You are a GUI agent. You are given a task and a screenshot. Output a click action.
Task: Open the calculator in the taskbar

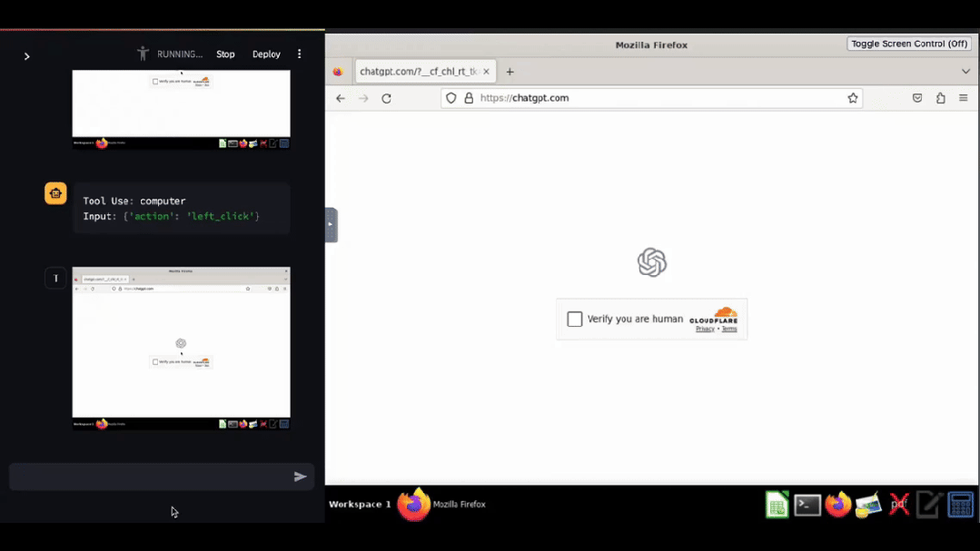tap(960, 505)
